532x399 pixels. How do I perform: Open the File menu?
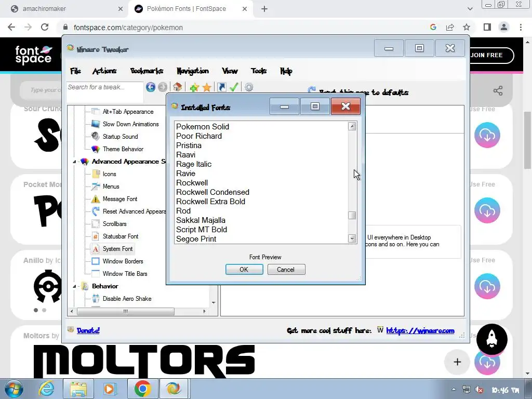click(x=75, y=71)
